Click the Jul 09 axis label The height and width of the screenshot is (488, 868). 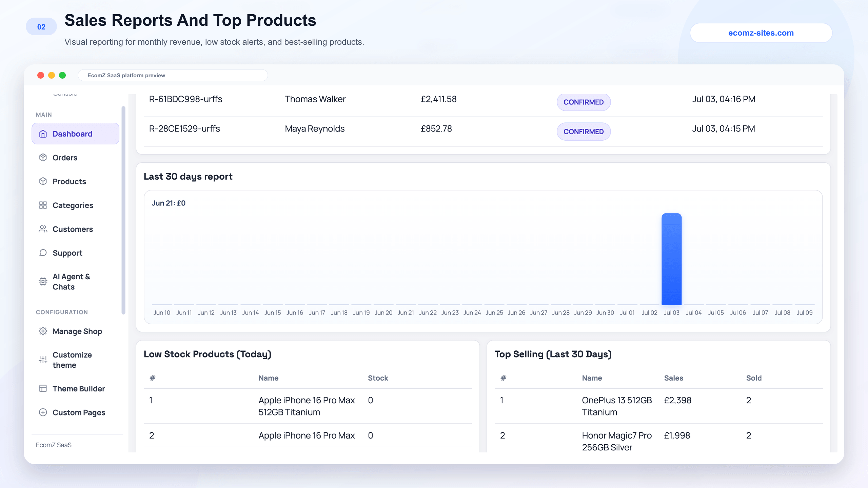click(804, 312)
